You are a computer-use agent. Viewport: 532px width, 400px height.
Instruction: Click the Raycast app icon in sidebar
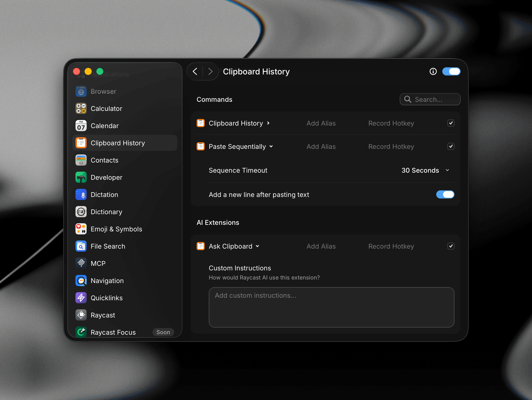pyautogui.click(x=81, y=315)
